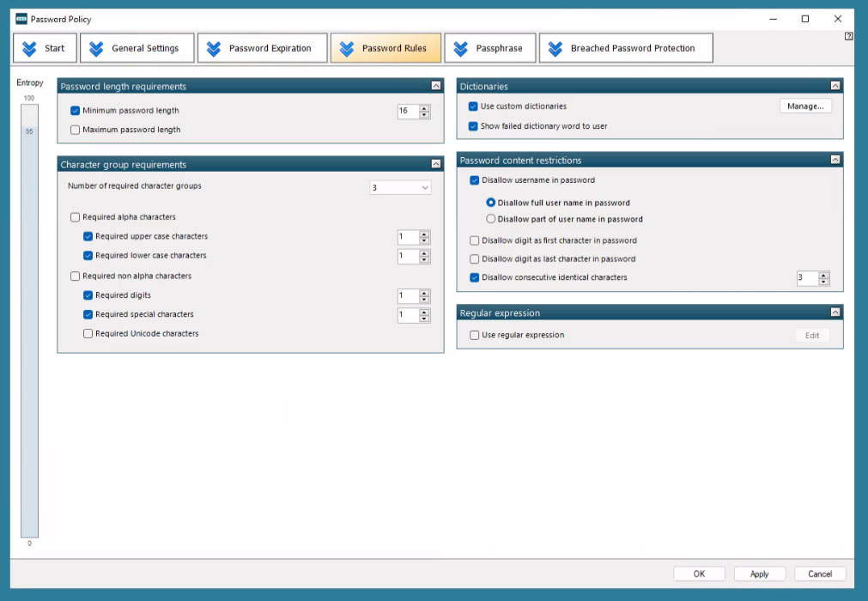Click the chevron icon on Password Expiration tab
This screenshot has height=601, width=868.
tap(214, 49)
